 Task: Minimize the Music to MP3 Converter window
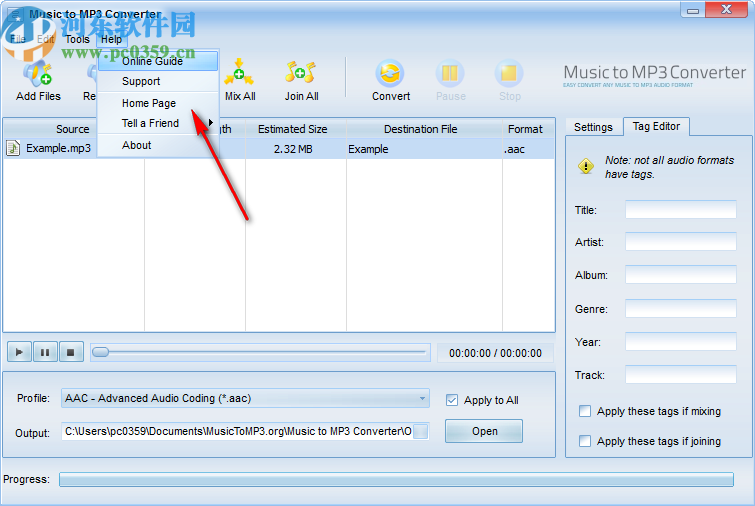pyautogui.click(x=693, y=10)
